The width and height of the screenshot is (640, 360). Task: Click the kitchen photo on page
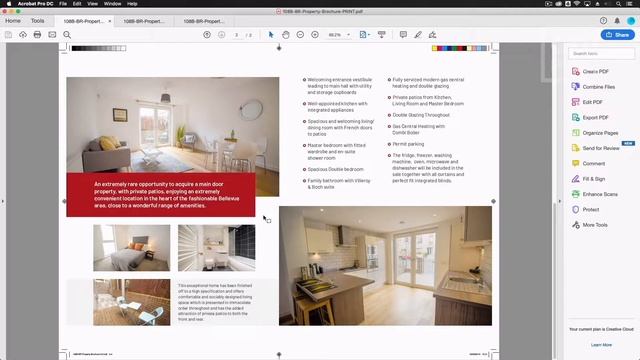(385, 266)
